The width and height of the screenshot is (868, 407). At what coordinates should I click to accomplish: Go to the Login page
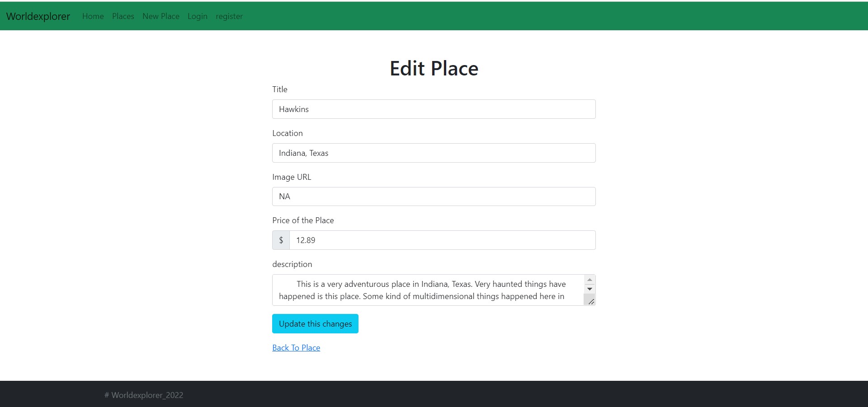[x=197, y=16]
